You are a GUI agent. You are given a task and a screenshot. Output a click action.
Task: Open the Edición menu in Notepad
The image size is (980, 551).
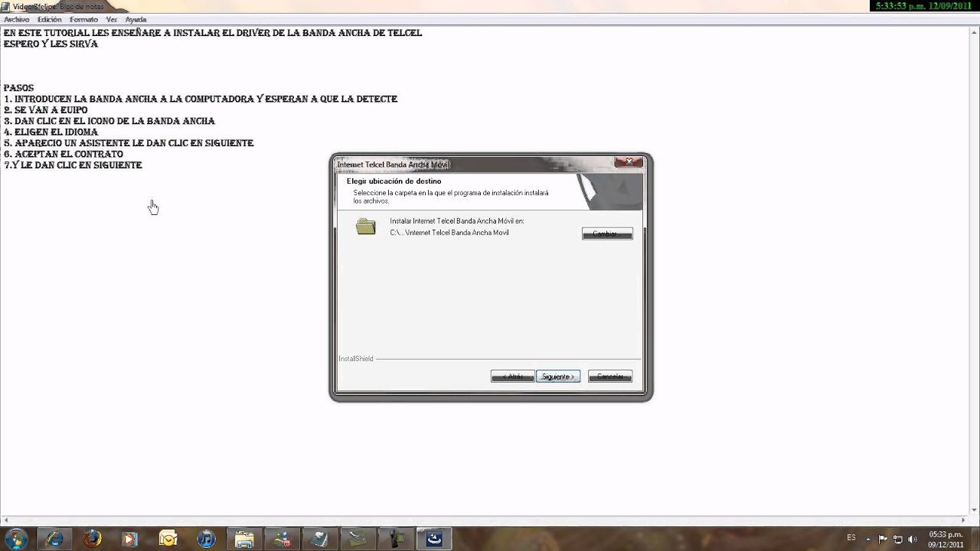pyautogui.click(x=49, y=19)
